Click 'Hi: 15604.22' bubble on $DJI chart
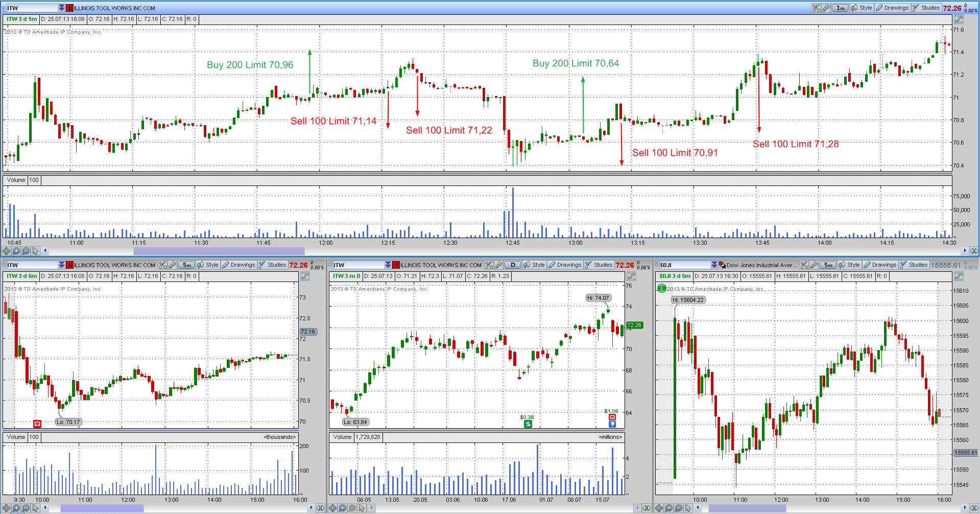The height and width of the screenshot is (514, 980). point(688,300)
